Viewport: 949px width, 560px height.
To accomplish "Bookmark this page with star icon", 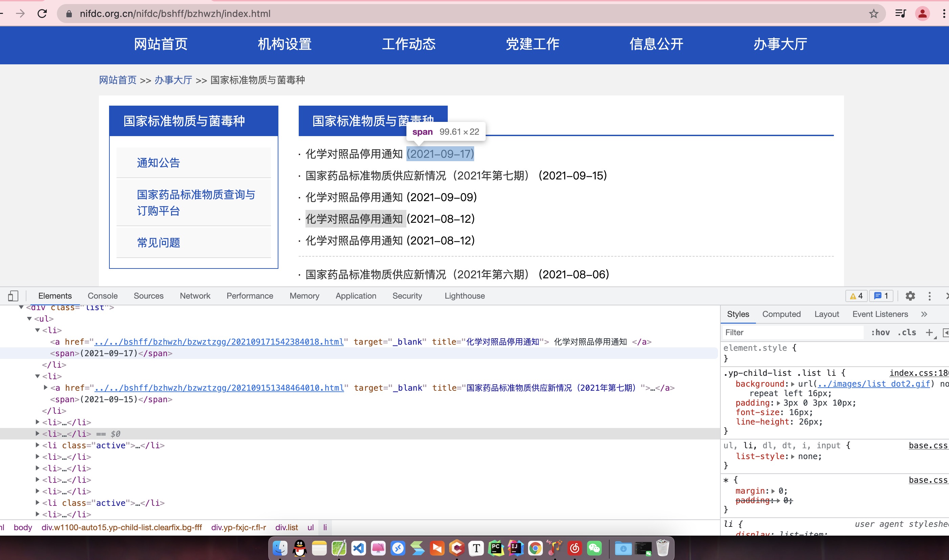I will point(873,14).
